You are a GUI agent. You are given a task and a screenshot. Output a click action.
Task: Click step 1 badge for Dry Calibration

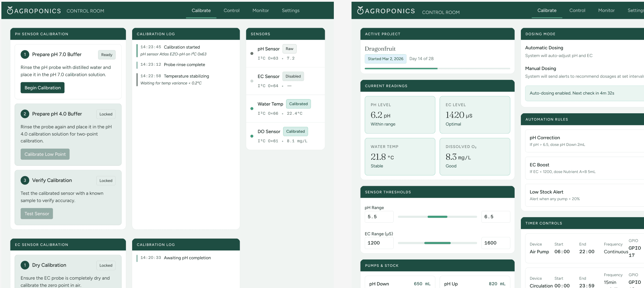click(25, 265)
